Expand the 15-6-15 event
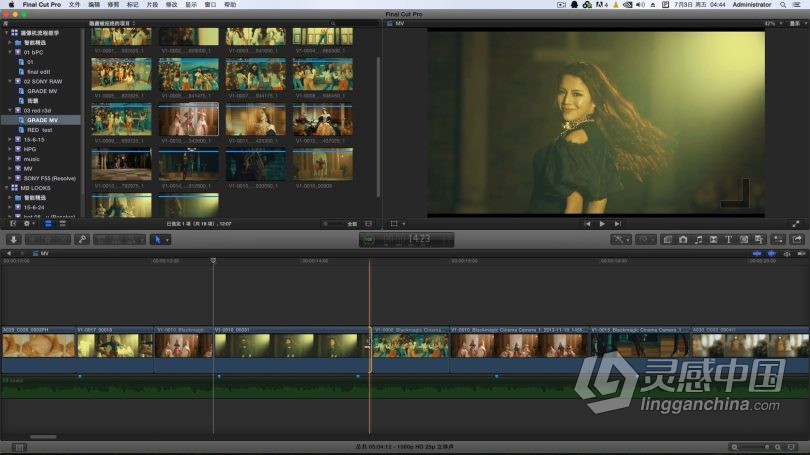Image resolution: width=810 pixels, height=455 pixels. click(10, 139)
